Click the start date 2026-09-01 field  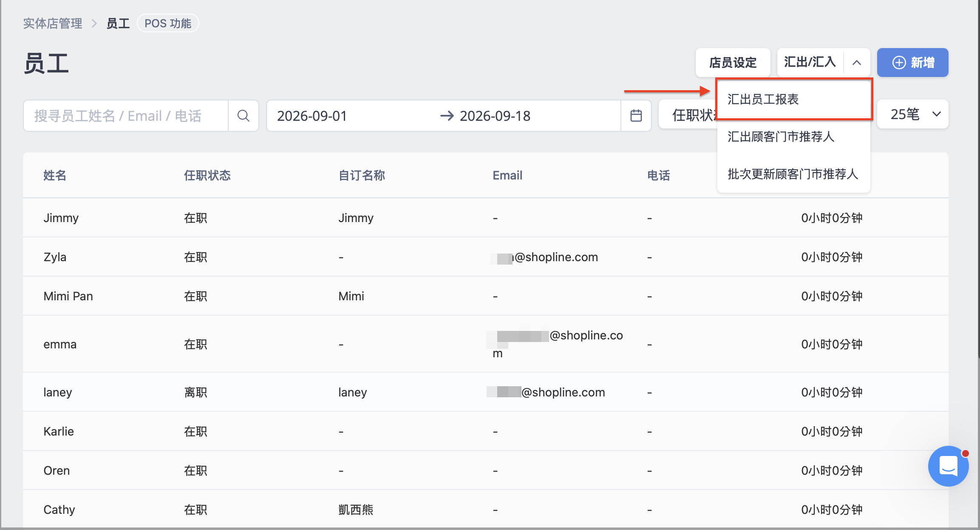[x=312, y=116]
